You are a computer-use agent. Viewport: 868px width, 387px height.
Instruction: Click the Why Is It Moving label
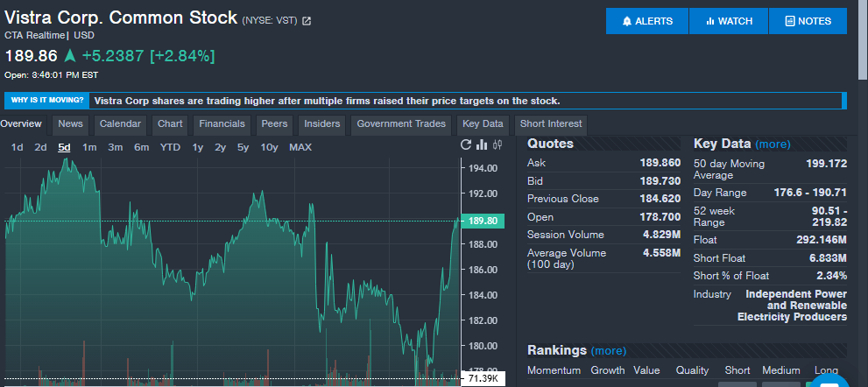click(x=47, y=100)
